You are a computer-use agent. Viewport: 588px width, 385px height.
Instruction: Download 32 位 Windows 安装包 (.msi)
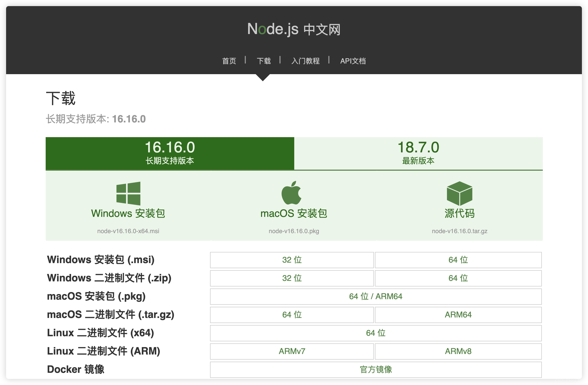[292, 260]
